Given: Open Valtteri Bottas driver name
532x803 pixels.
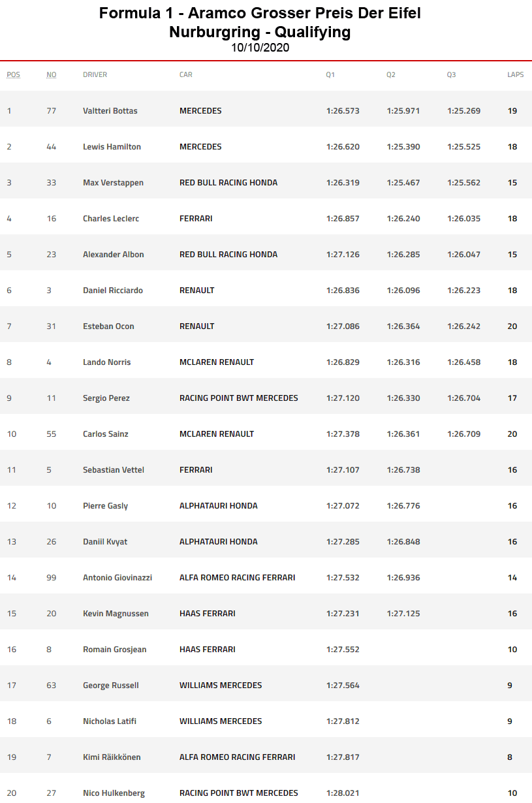Looking at the screenshot, I should pos(110,111).
